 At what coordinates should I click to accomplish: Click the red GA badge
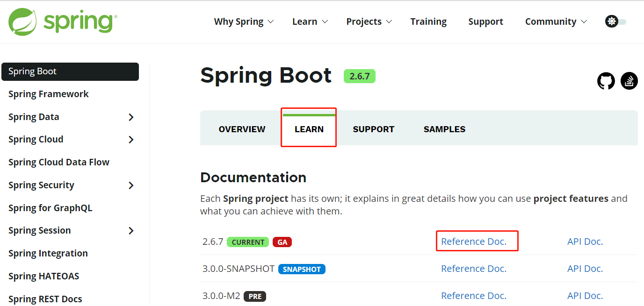(x=282, y=242)
